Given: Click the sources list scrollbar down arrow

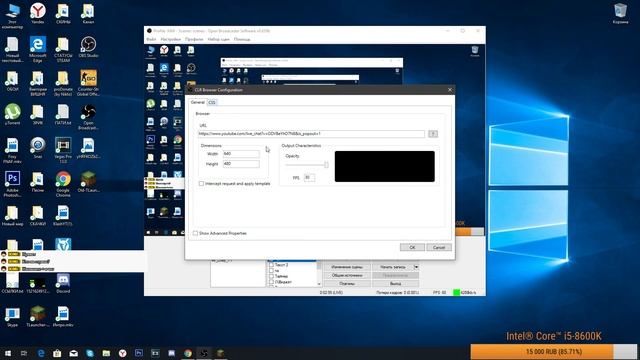Looking at the screenshot, I should (x=319, y=284).
